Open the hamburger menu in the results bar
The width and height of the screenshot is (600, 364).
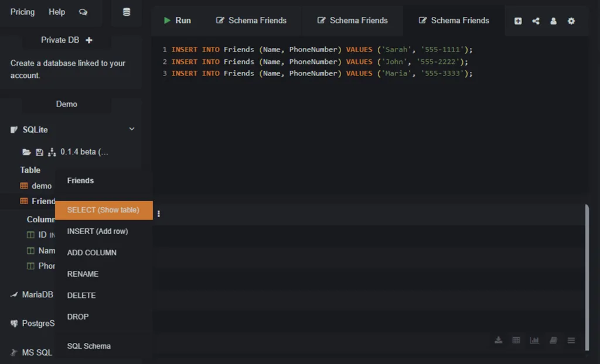point(571,340)
